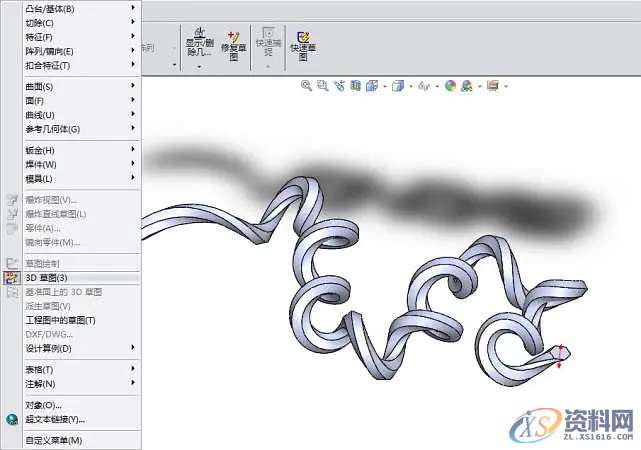Viewport: 641px width, 450px height.
Task: Click the 草图绘制 (Sketch) entry
Action: click(x=81, y=264)
